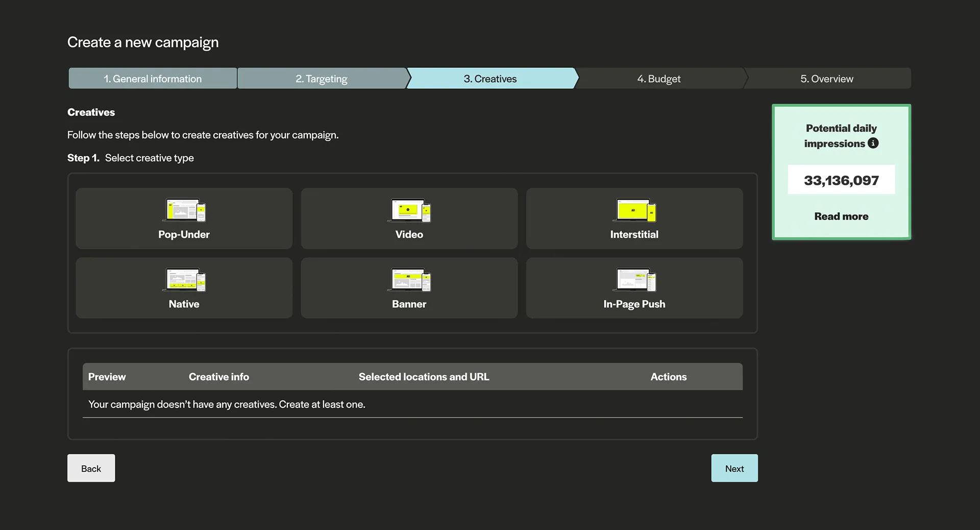Pick the Interstitial creative type icon

(634, 210)
